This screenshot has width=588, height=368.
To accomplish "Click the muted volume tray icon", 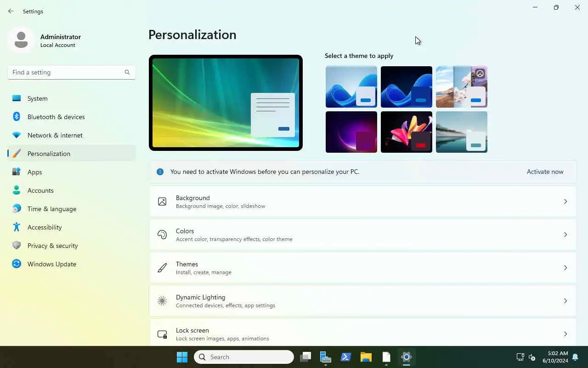I will point(532,357).
